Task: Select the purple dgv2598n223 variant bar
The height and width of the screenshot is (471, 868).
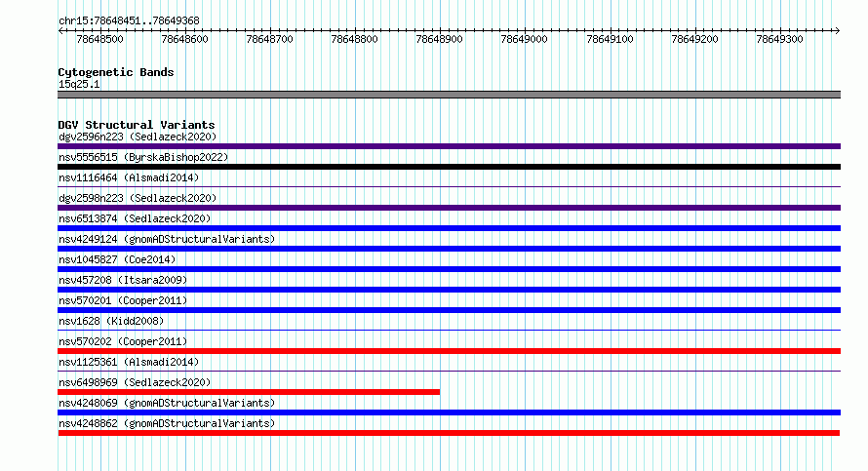Action: [449, 208]
